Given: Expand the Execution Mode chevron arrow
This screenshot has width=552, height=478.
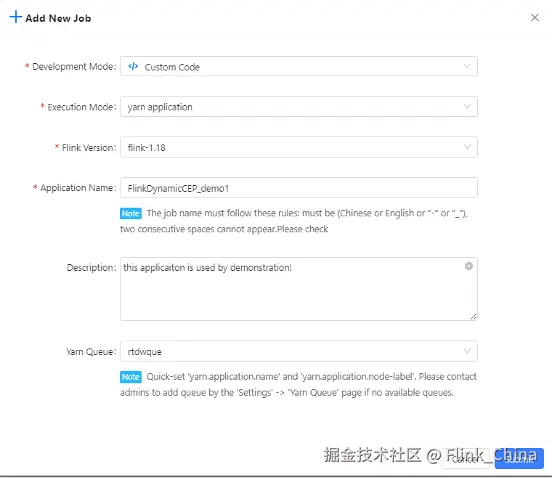Looking at the screenshot, I should point(467,106).
